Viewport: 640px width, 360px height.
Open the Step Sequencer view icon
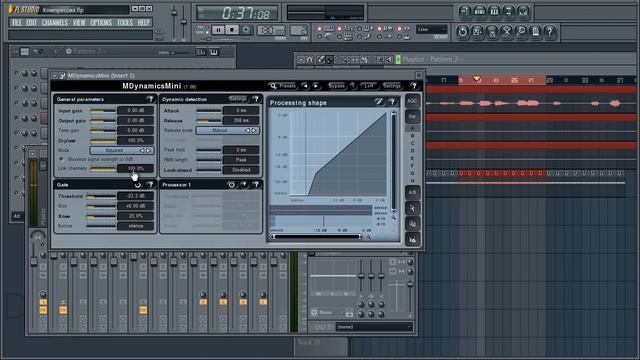click(x=480, y=12)
